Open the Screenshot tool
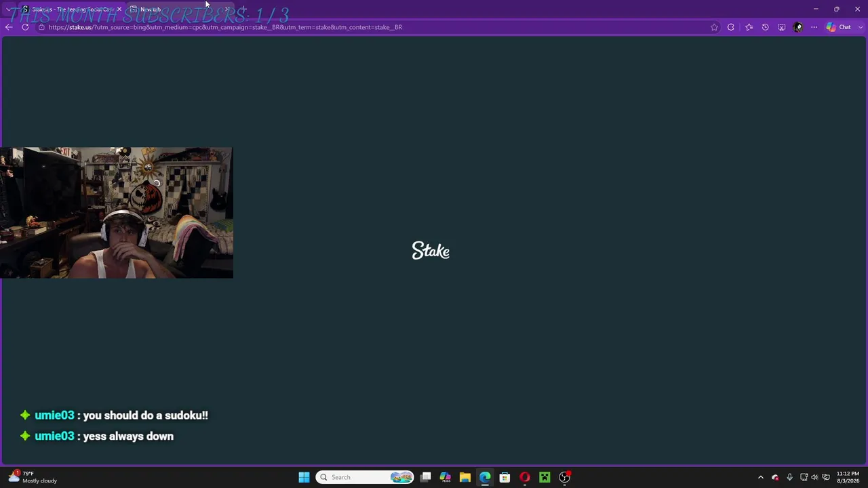The image size is (868, 488). click(782, 27)
